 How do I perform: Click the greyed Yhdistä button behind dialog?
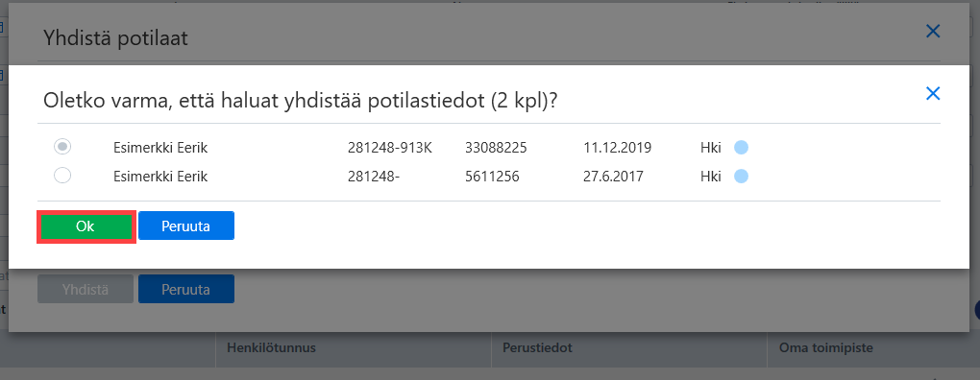pyautogui.click(x=86, y=290)
